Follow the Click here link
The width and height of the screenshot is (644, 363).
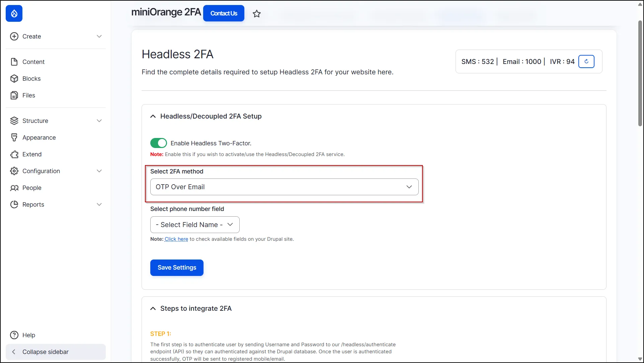(176, 239)
